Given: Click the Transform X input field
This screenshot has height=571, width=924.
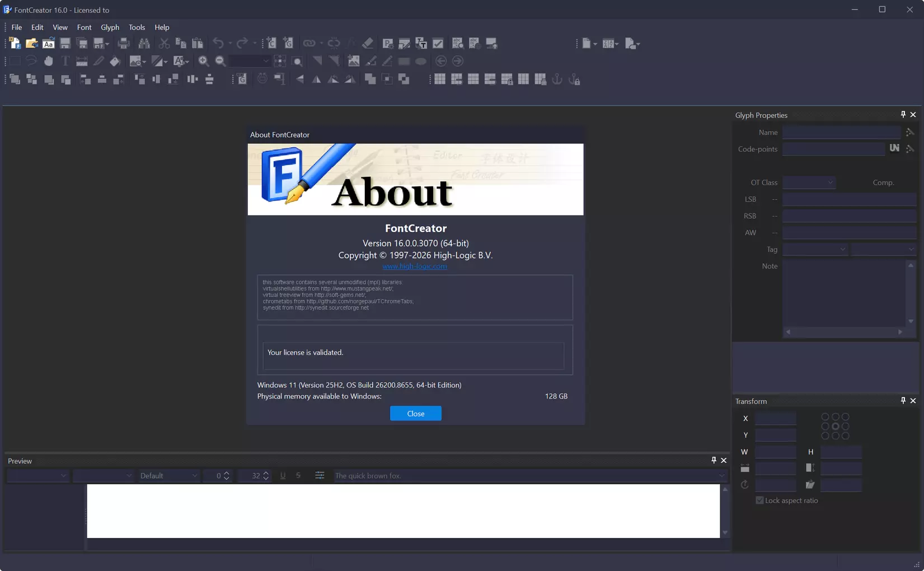Looking at the screenshot, I should click(x=775, y=418).
